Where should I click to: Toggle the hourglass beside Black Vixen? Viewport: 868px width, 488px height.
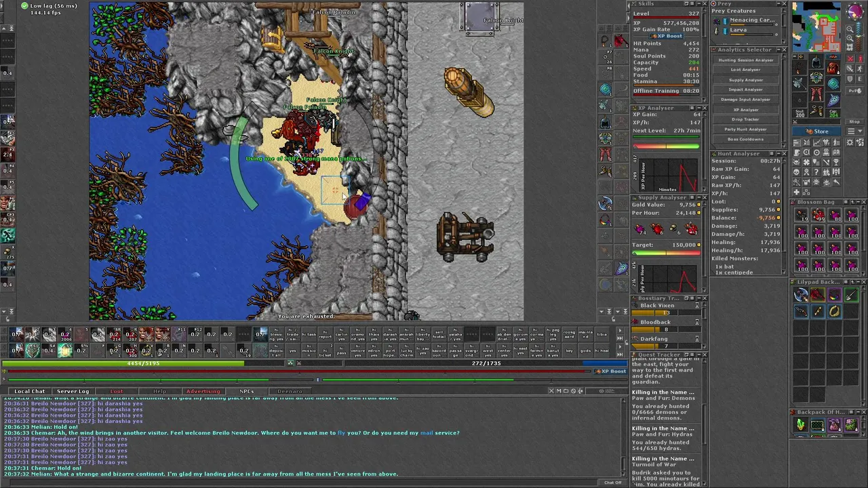tap(697, 306)
